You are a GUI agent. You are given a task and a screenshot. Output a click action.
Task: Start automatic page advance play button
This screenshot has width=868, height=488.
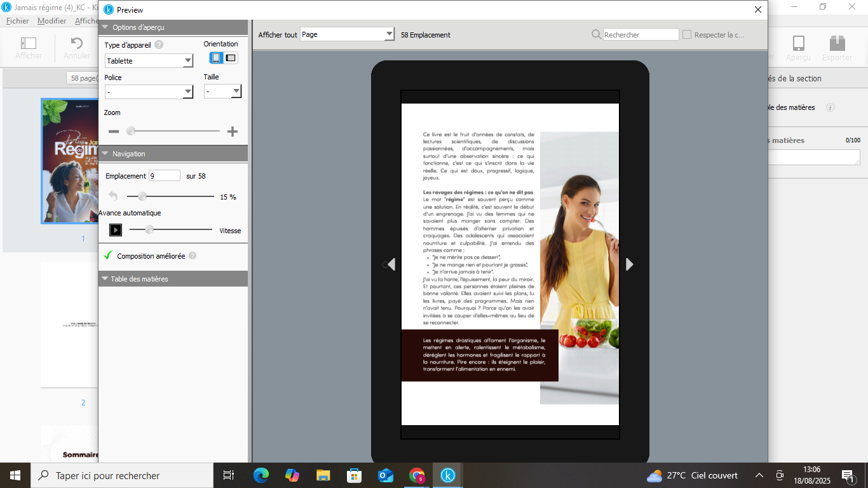(115, 230)
